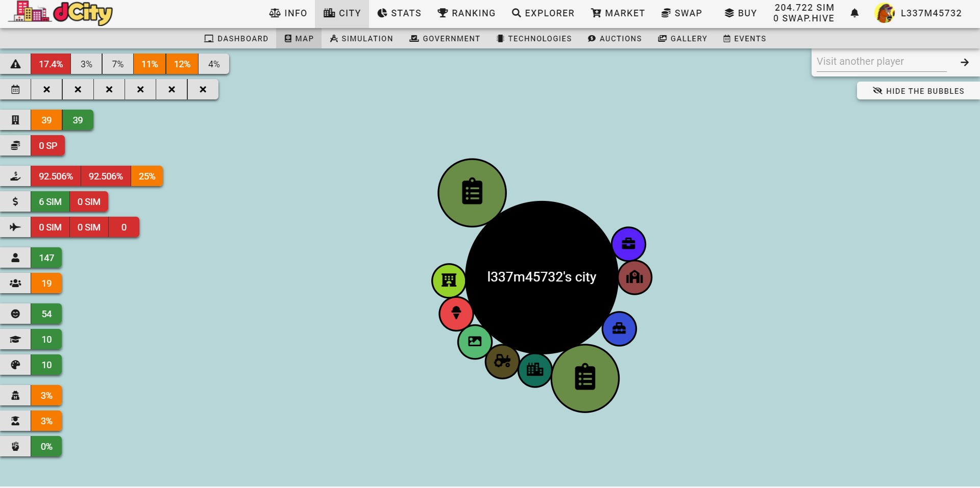
Task: Open the MARKET page
Action: pyautogui.click(x=618, y=13)
